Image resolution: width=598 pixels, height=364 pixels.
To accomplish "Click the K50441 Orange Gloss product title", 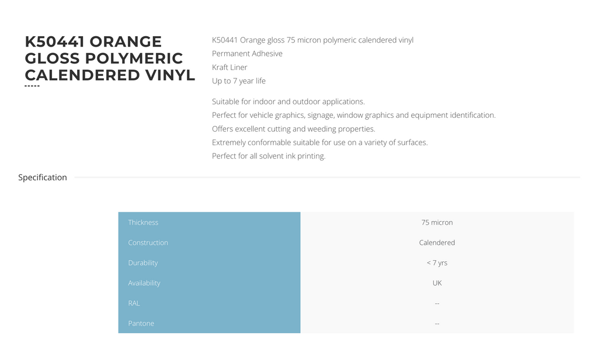I will (x=110, y=58).
